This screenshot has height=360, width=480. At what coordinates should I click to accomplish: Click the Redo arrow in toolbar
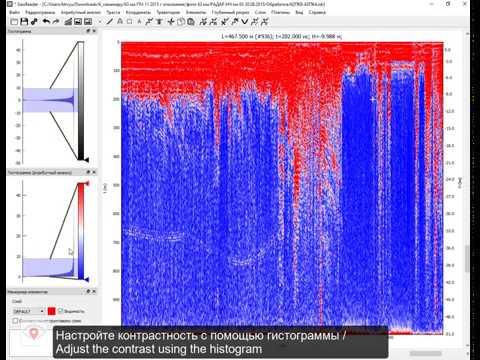pyautogui.click(x=56, y=22)
